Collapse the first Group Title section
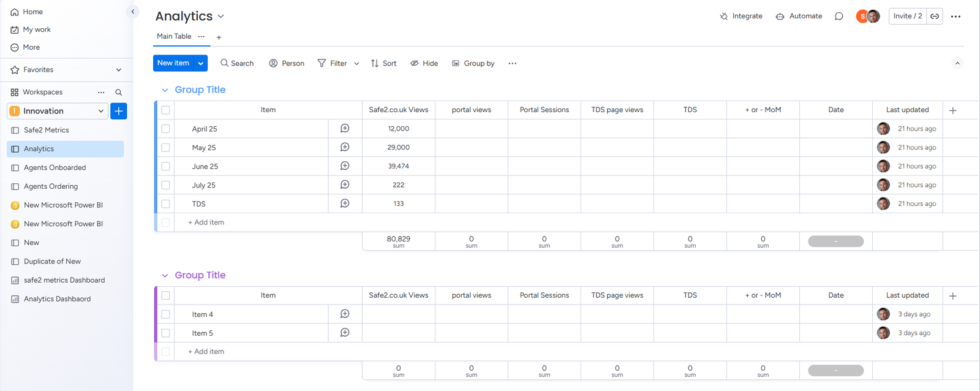The height and width of the screenshot is (391, 980). [x=165, y=90]
